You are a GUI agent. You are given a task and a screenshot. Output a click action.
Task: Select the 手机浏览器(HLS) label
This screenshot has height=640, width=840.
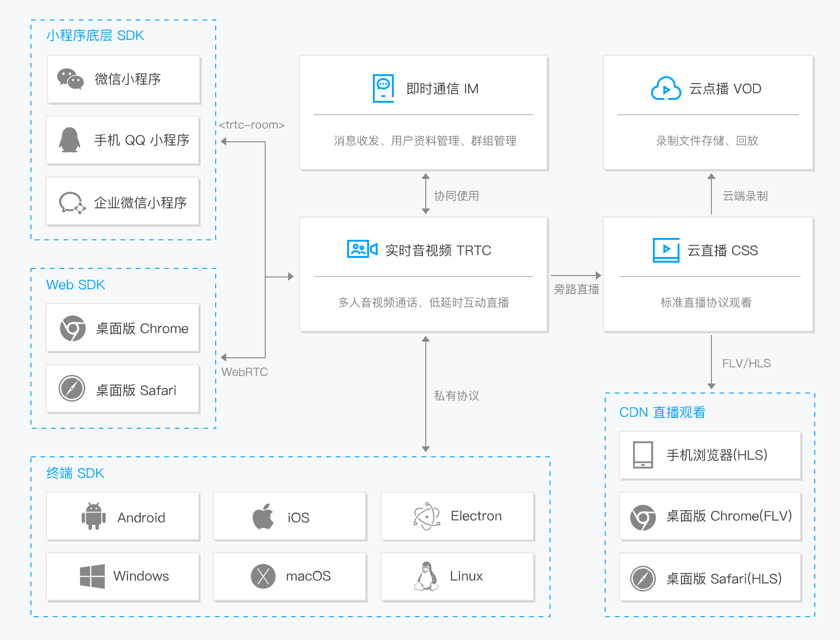tap(717, 455)
